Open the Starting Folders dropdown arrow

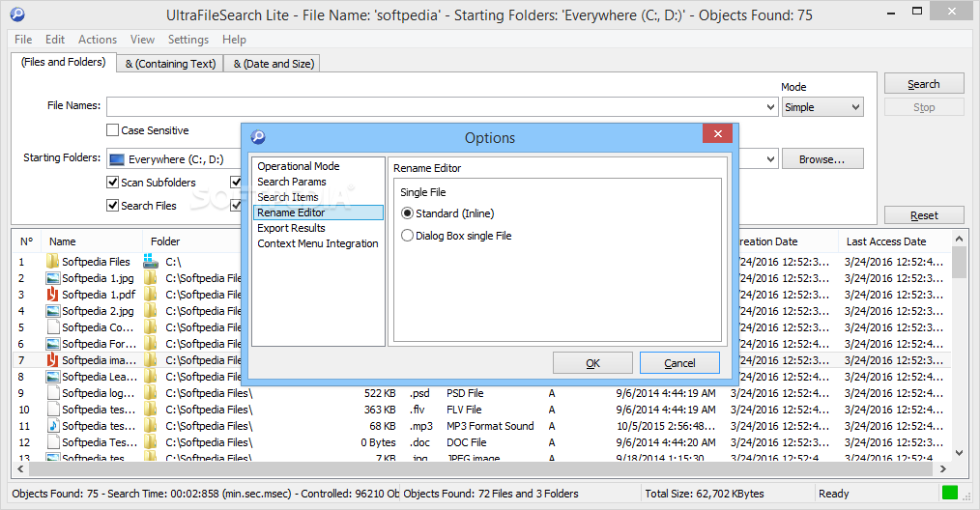(770, 159)
